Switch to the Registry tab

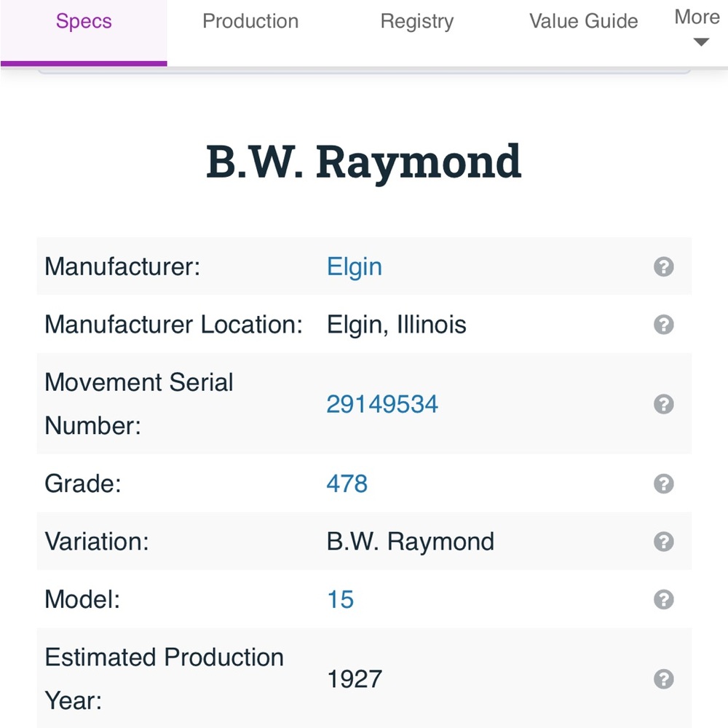pyautogui.click(x=417, y=21)
